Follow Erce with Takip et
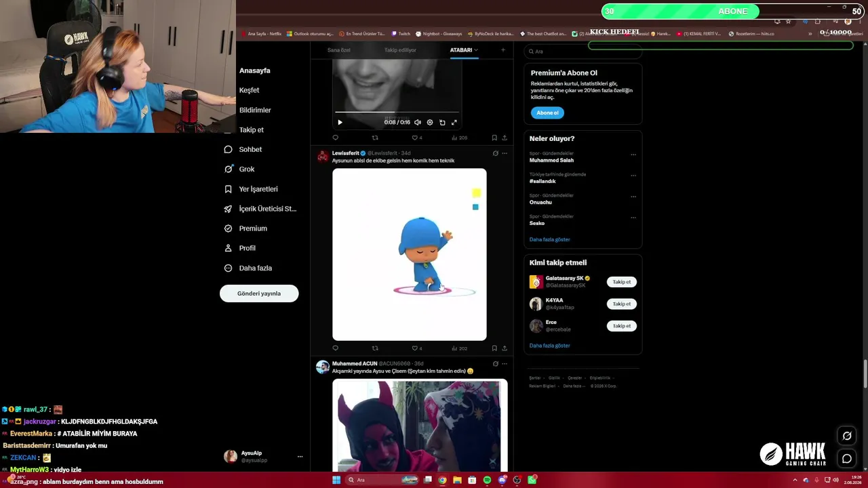Screen dimensions: 868x488 (x=622, y=326)
